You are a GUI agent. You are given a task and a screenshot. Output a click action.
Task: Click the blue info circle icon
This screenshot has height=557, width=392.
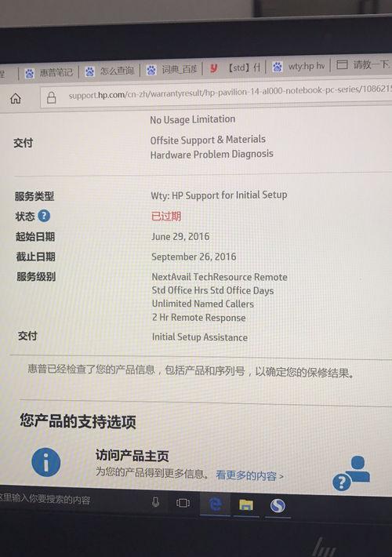[45, 462]
